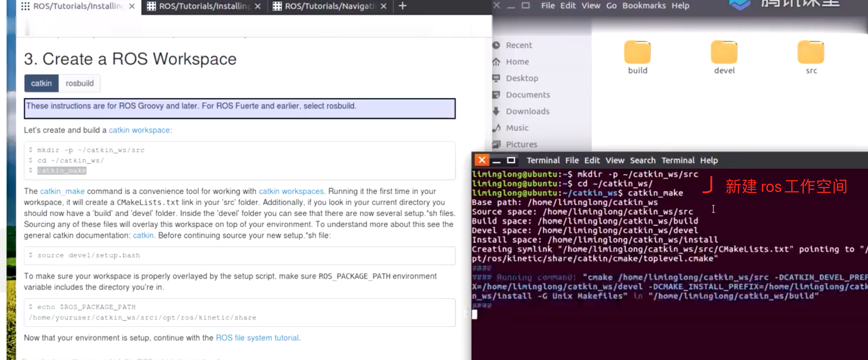
Task: Go to Home in file manager sidebar
Action: (x=517, y=62)
